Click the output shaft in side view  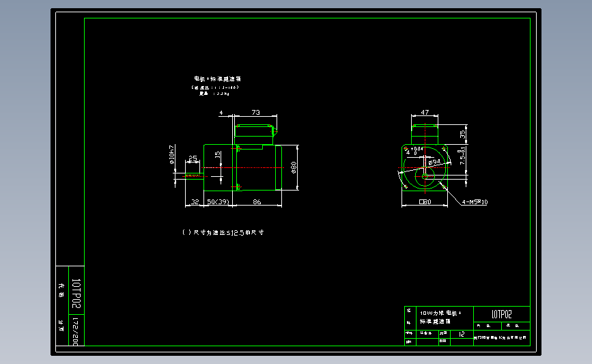195,176
